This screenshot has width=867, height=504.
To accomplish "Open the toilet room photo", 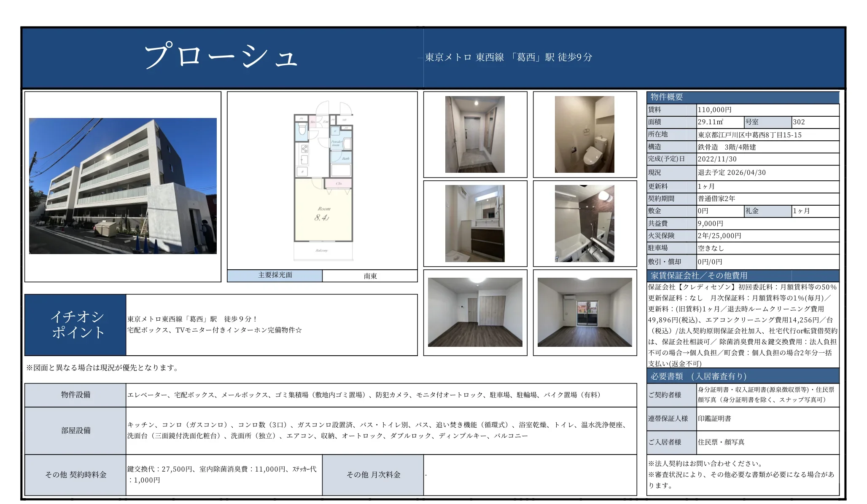I will pos(584,134).
